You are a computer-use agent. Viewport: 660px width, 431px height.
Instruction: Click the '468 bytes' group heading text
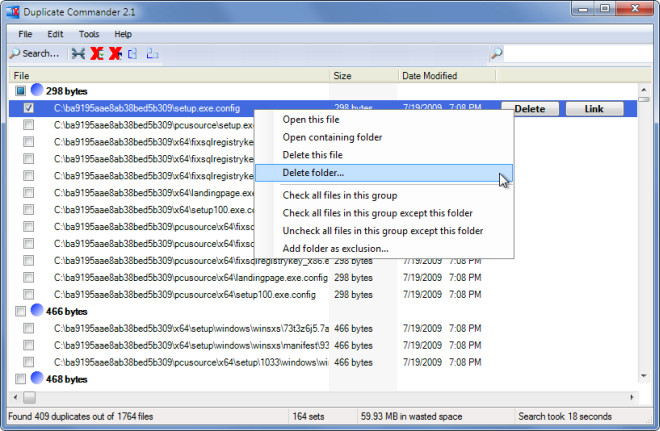coord(67,379)
